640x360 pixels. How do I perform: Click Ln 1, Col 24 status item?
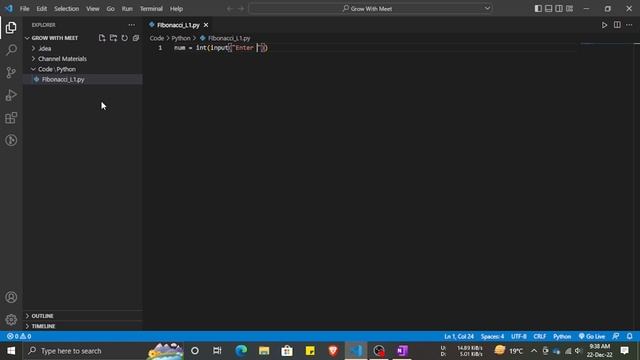[459, 336]
